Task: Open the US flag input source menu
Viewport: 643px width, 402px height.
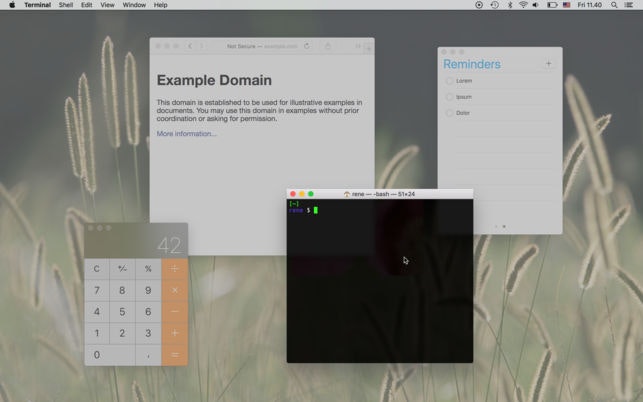Action: point(566,5)
